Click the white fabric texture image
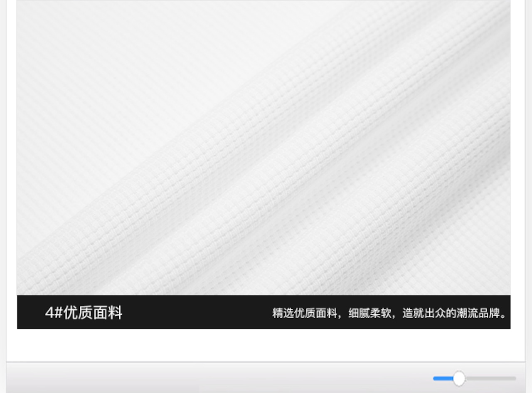 tap(264, 148)
